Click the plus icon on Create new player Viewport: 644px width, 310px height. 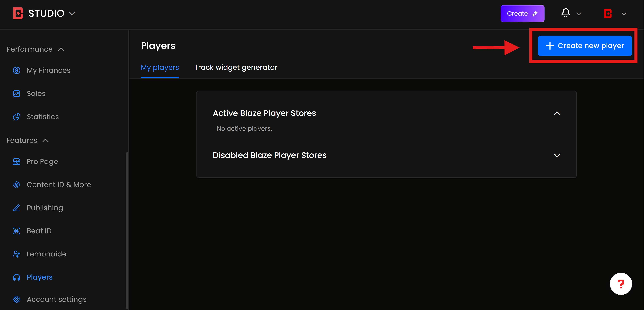pyautogui.click(x=550, y=46)
